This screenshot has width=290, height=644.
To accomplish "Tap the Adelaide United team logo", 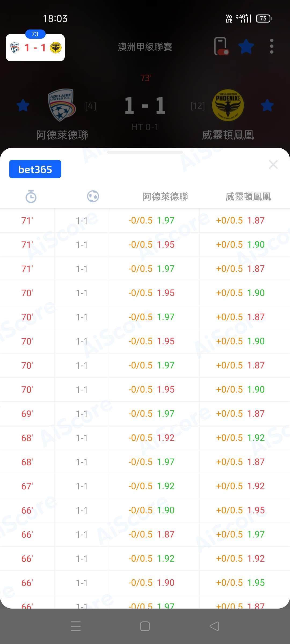I will click(x=61, y=105).
